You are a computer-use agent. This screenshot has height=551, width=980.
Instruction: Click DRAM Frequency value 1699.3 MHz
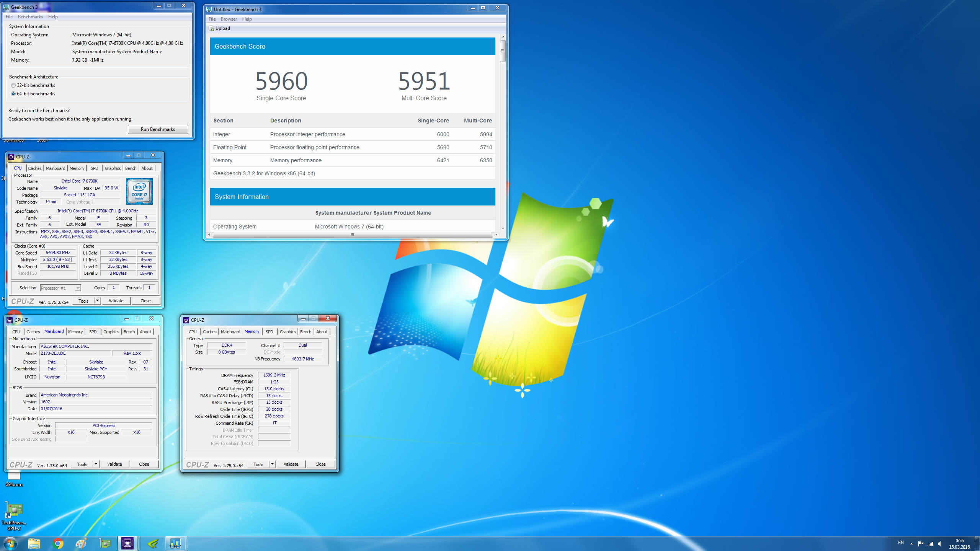pyautogui.click(x=274, y=375)
